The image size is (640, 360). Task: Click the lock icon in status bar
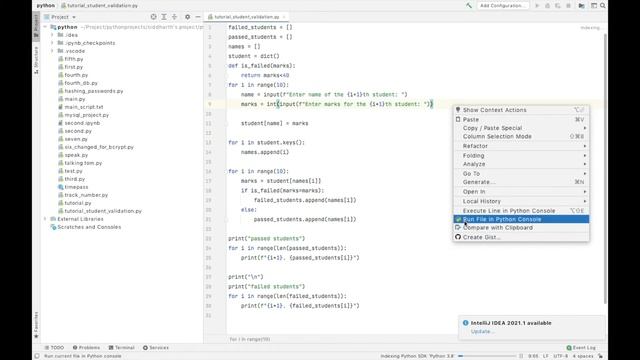pyautogui.click(x=600, y=356)
